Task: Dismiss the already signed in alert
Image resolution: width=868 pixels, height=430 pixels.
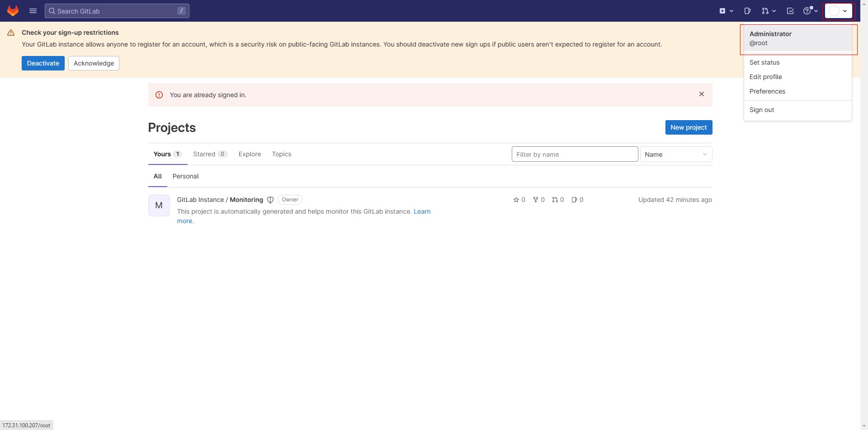Action: tap(702, 94)
